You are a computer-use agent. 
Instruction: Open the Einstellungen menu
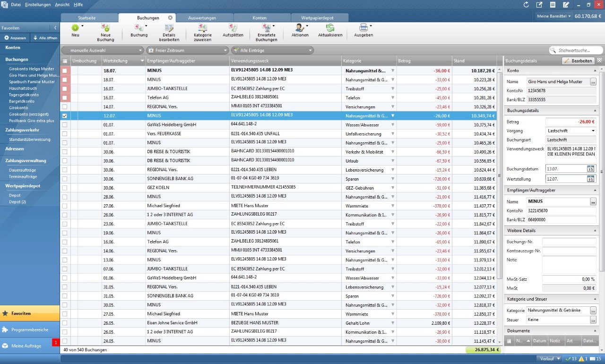point(38,4)
